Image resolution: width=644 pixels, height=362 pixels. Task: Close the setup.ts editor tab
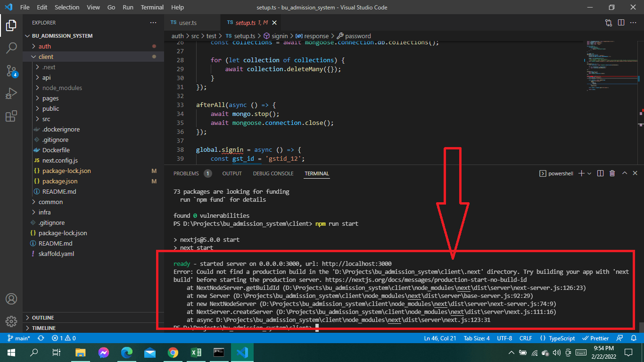(x=274, y=23)
